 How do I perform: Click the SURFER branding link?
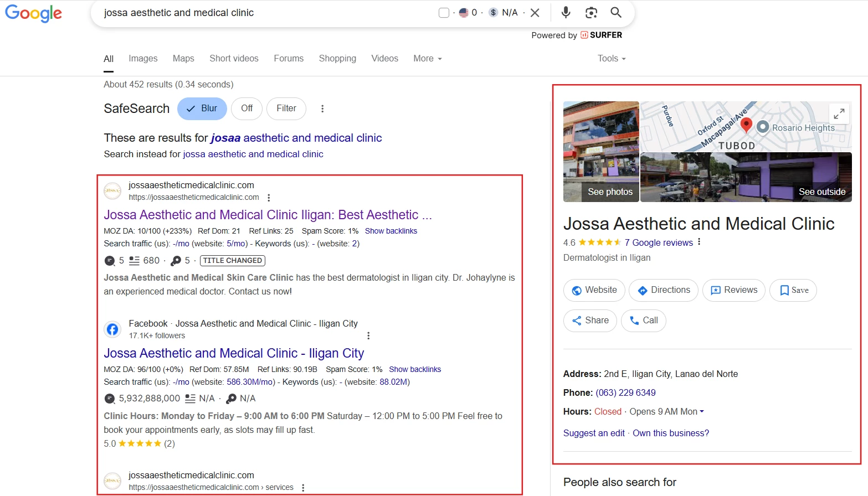601,35
